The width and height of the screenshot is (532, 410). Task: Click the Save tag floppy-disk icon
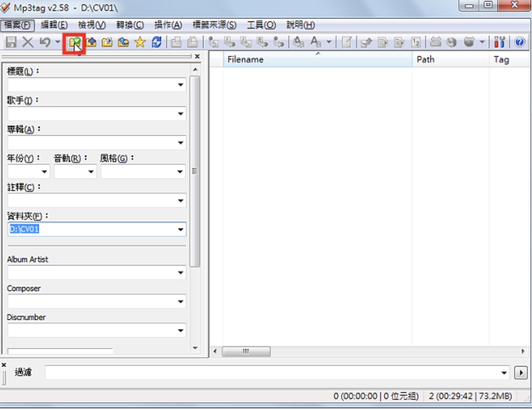pyautogui.click(x=11, y=42)
